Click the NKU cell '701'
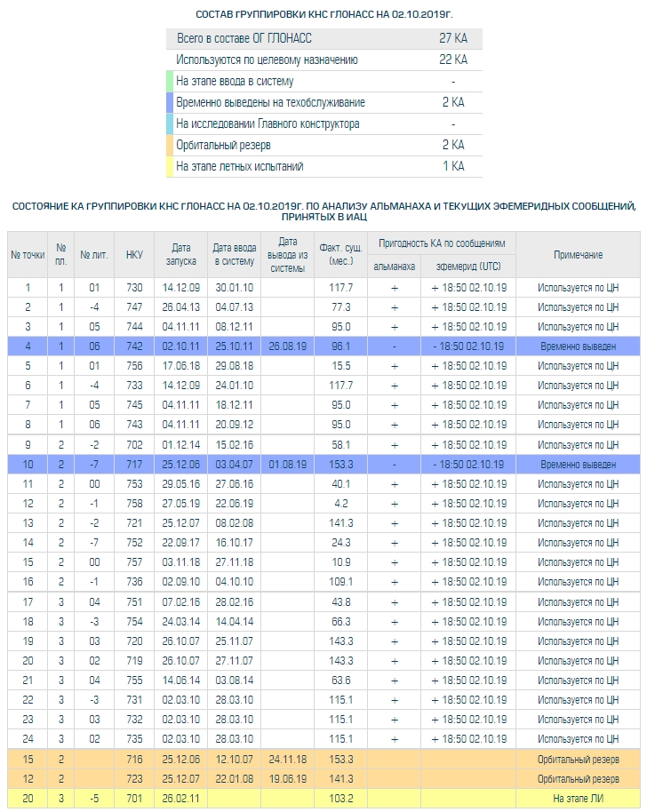The width and height of the screenshot is (647, 812). click(x=134, y=799)
